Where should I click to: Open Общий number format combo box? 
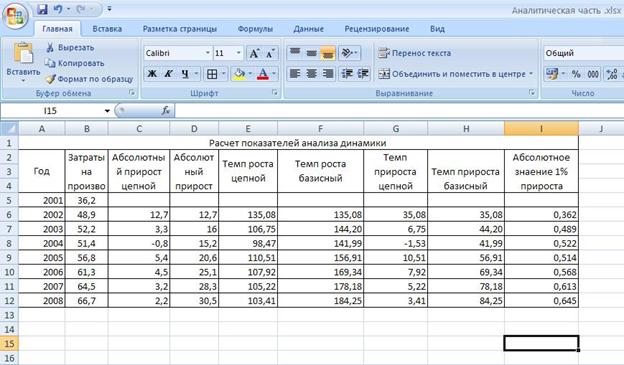point(583,53)
